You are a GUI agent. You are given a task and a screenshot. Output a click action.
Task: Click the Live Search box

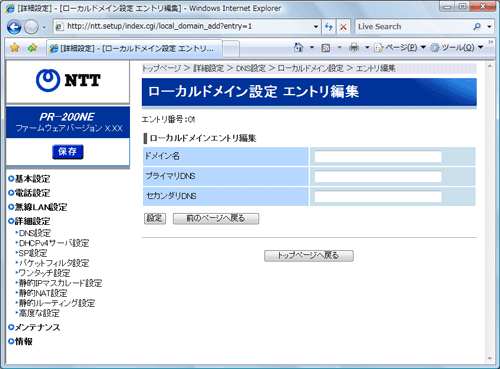pyautogui.click(x=413, y=27)
